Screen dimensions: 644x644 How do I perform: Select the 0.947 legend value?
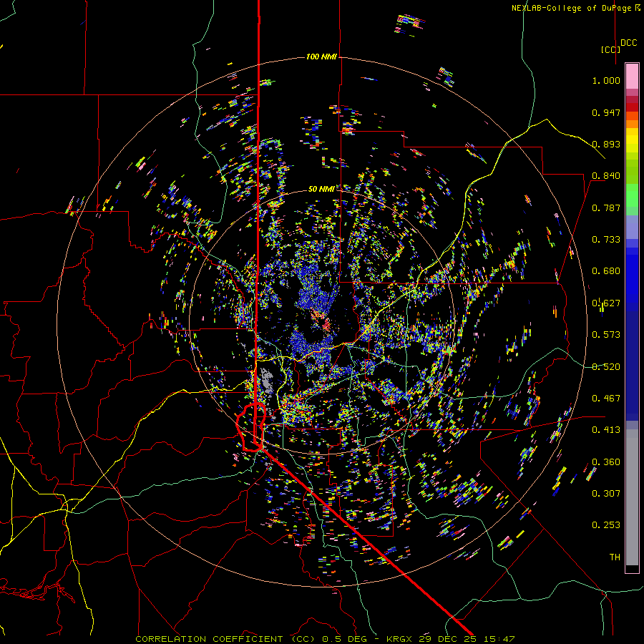(x=606, y=112)
